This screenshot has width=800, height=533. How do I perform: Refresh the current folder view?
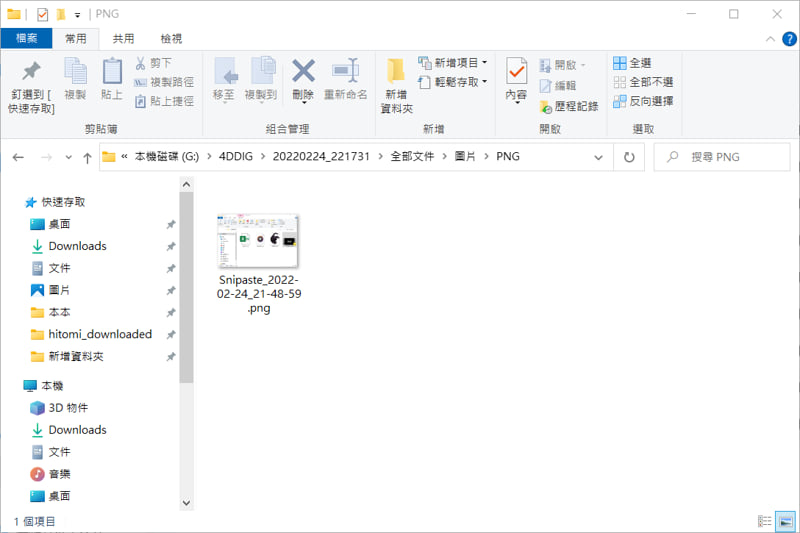point(629,157)
